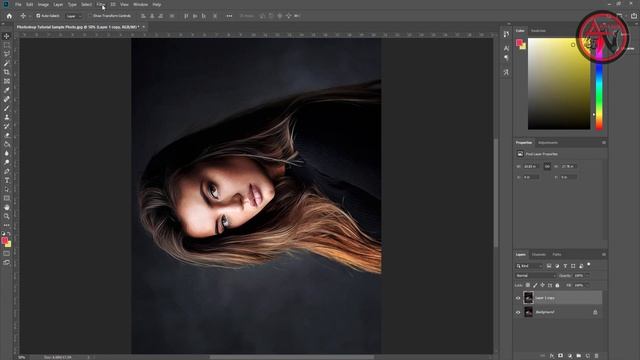Select the Pen tool
The height and width of the screenshot is (360, 640).
7,171
